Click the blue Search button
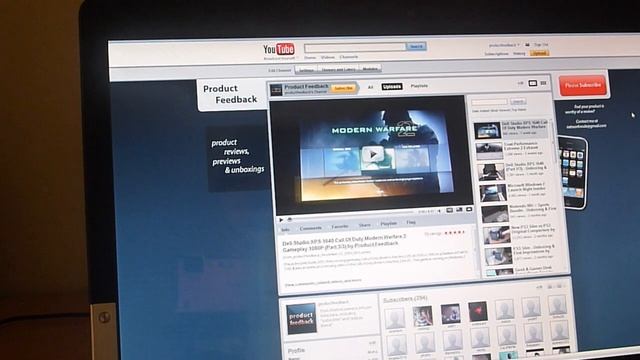The height and width of the screenshot is (360, 640). click(x=416, y=47)
